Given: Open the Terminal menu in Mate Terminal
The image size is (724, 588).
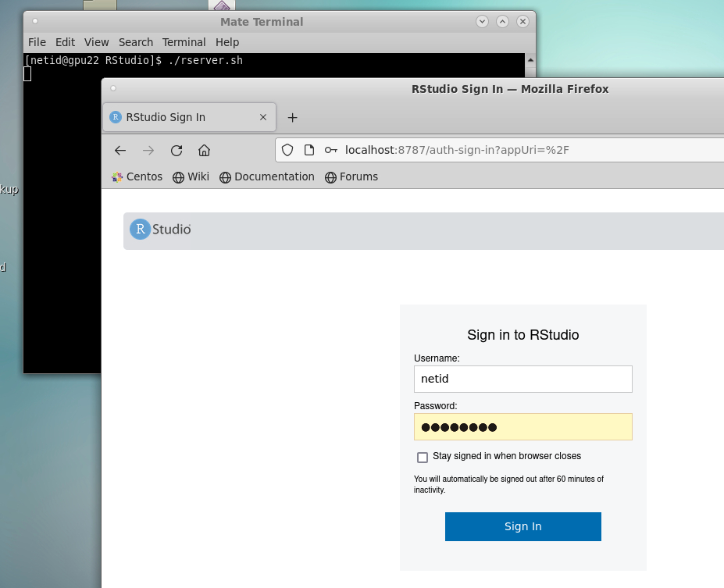Looking at the screenshot, I should coord(184,42).
